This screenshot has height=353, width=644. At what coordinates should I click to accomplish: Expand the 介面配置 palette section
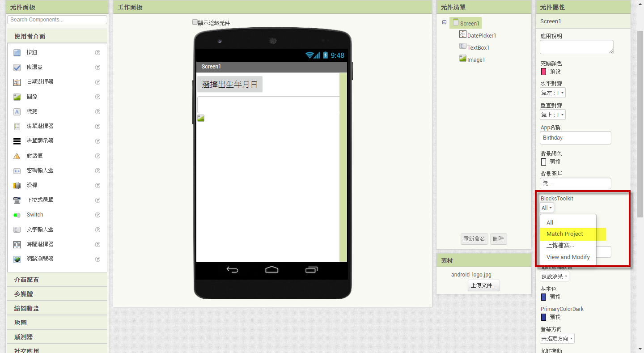coord(57,280)
